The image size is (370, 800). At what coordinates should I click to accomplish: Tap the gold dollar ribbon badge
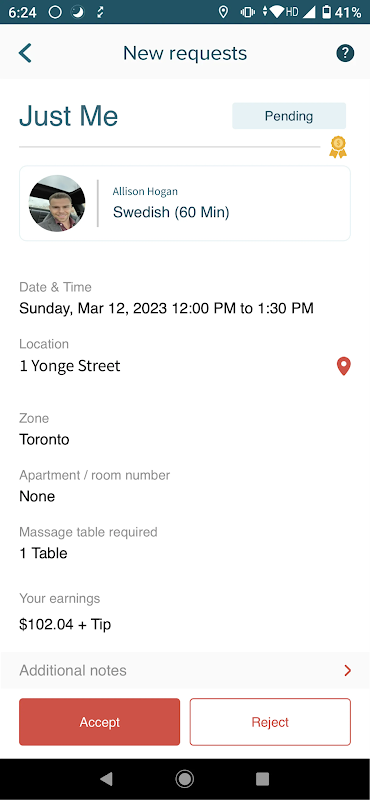coord(338,147)
